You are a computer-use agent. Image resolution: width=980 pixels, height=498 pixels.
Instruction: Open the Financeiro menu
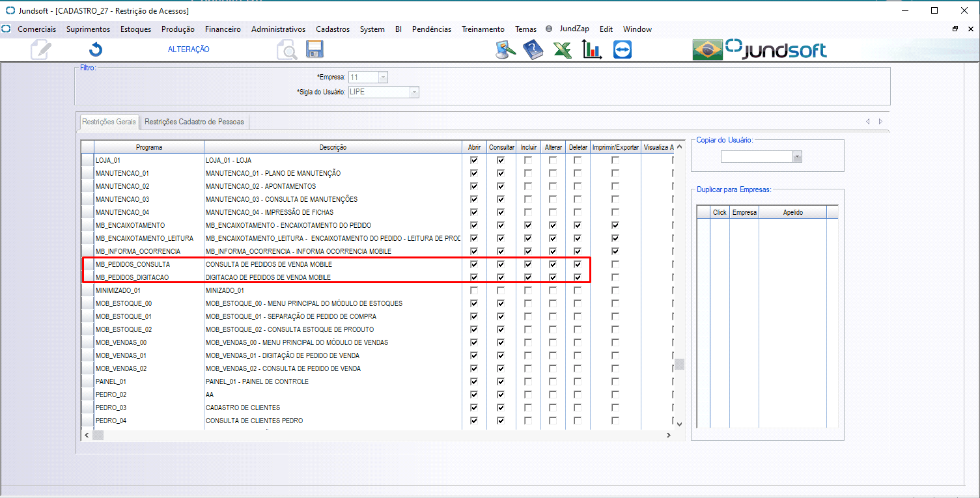223,29
